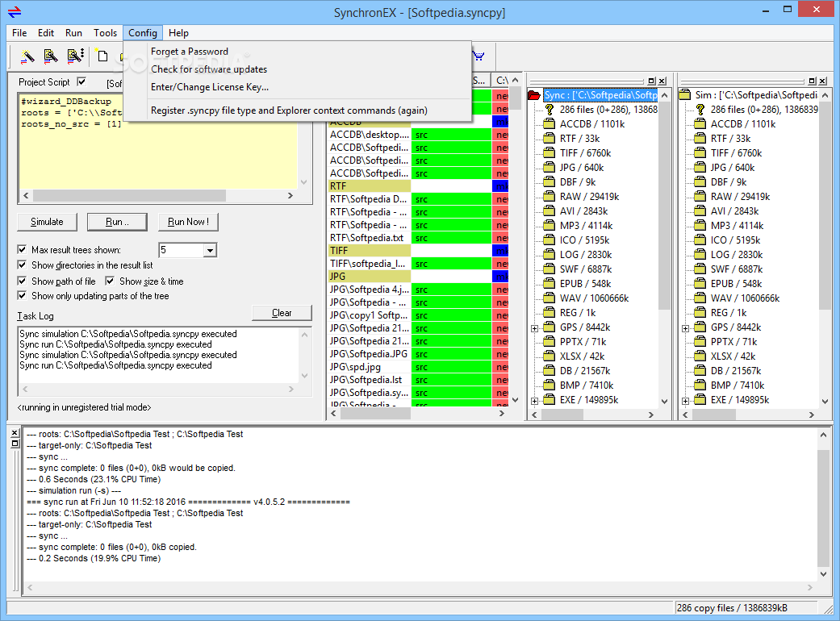Expand the EXE node in the Sync tree

pyautogui.click(x=535, y=401)
